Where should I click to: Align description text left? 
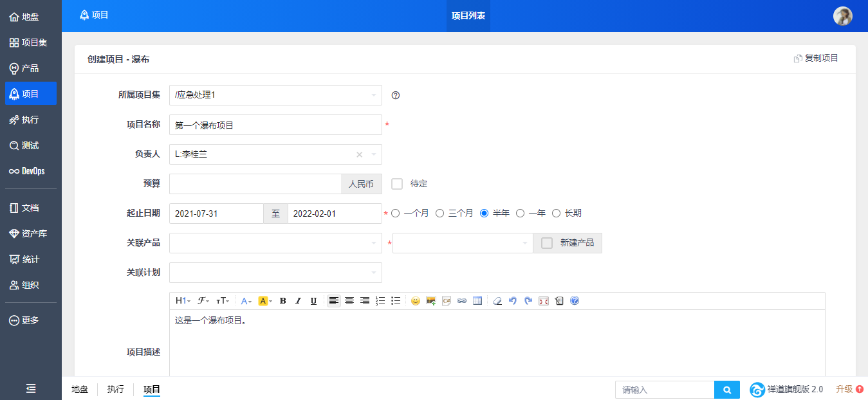coord(334,300)
